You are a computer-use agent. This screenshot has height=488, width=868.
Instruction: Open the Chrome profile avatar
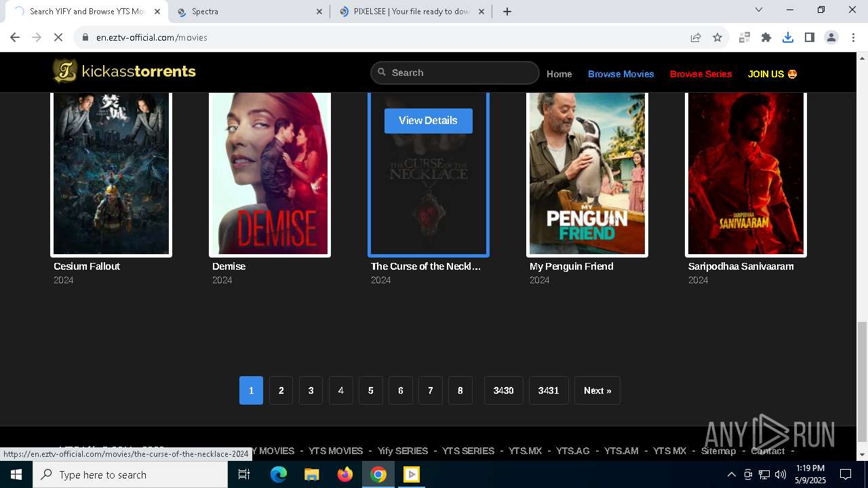click(x=831, y=37)
